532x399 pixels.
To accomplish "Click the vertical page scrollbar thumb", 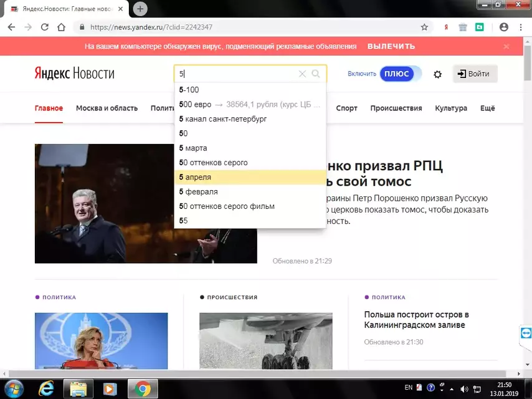I will 528,63.
